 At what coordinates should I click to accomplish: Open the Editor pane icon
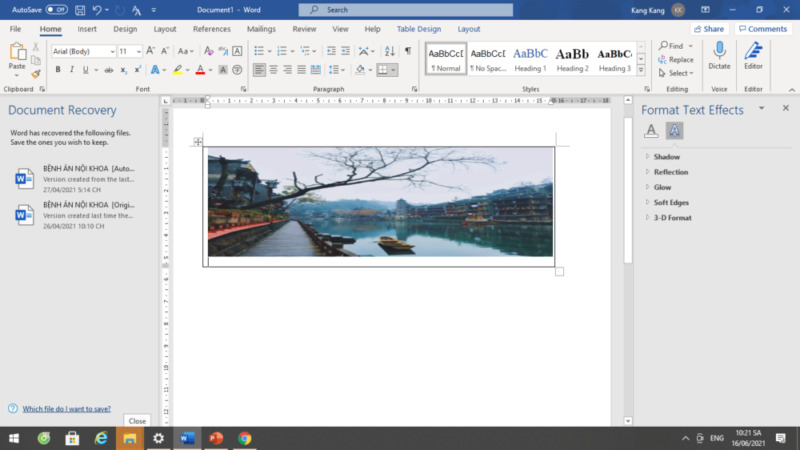click(753, 51)
